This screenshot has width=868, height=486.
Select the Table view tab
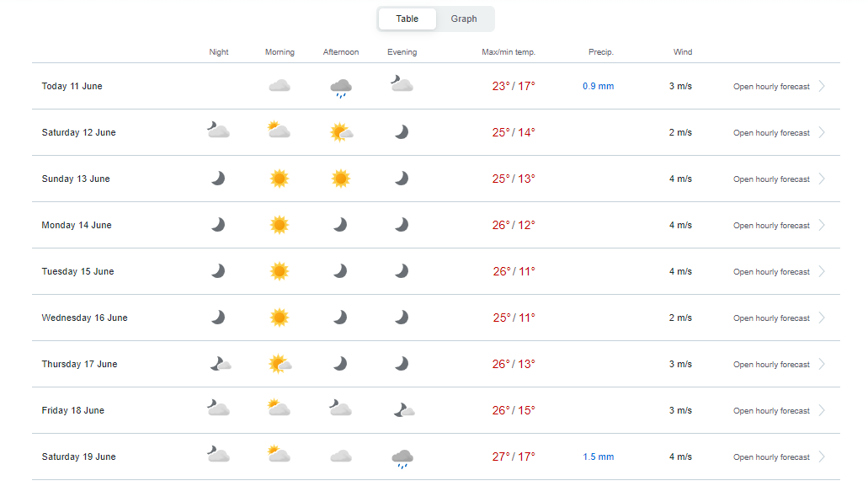(x=407, y=19)
